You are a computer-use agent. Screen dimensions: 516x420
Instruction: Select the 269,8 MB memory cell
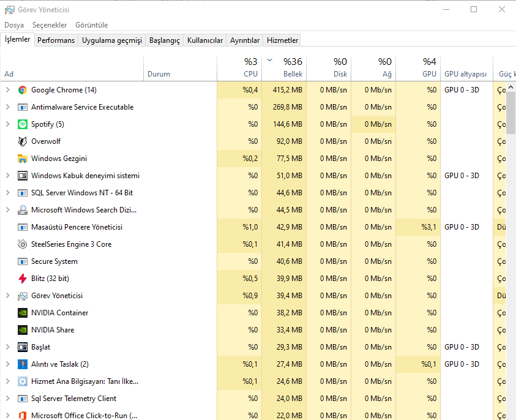[285, 107]
